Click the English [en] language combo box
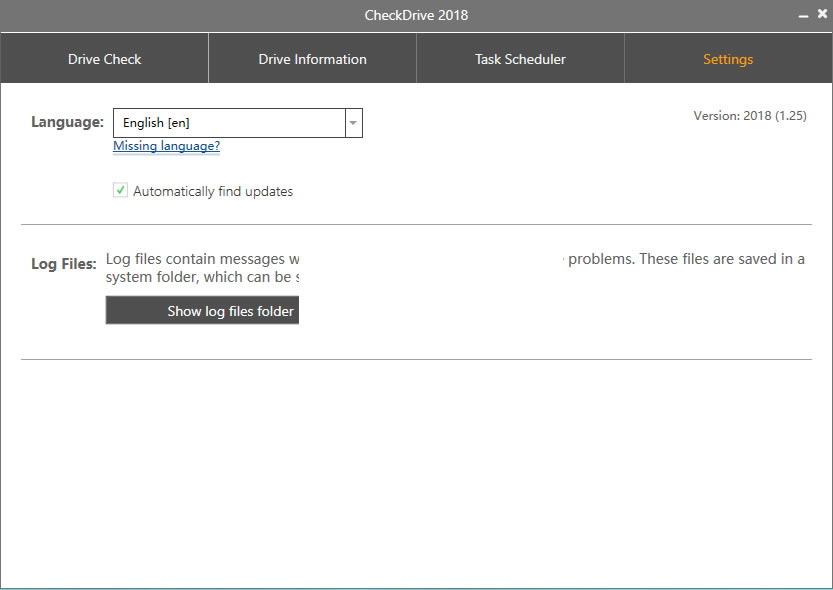The width and height of the screenshot is (833, 590). coord(228,123)
